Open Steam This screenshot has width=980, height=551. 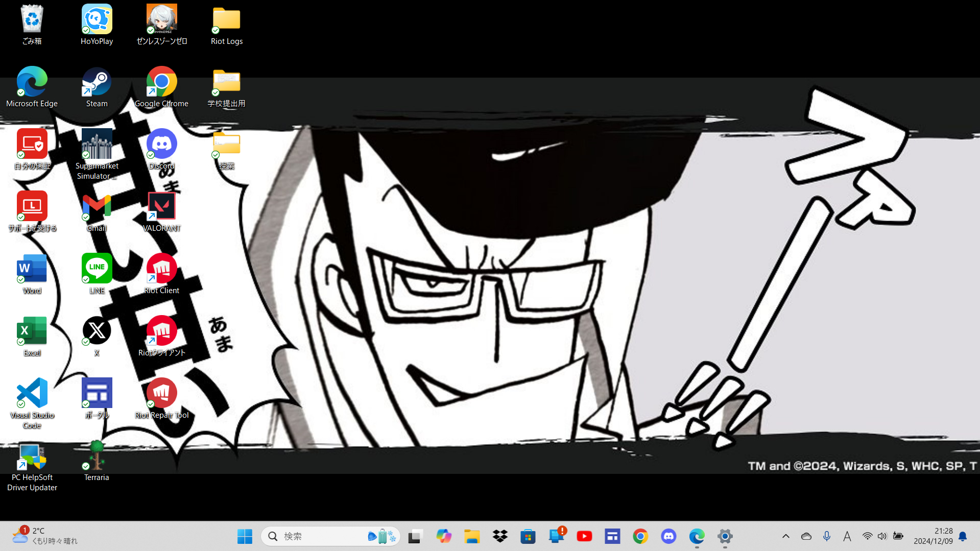[97, 82]
